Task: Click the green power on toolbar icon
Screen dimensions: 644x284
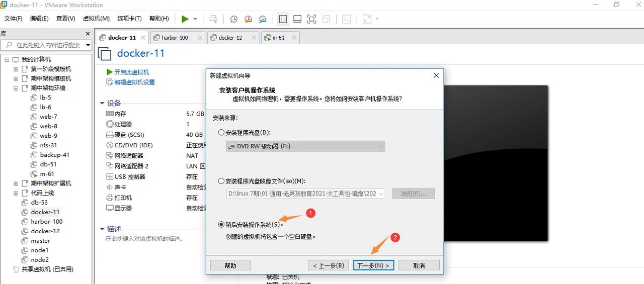Action: [x=185, y=19]
